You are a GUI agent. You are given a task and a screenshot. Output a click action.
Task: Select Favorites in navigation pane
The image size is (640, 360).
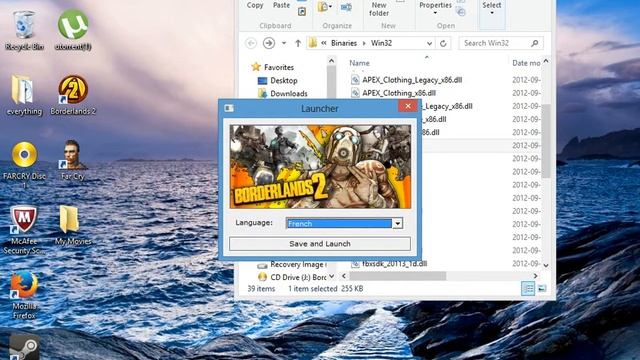click(x=278, y=67)
